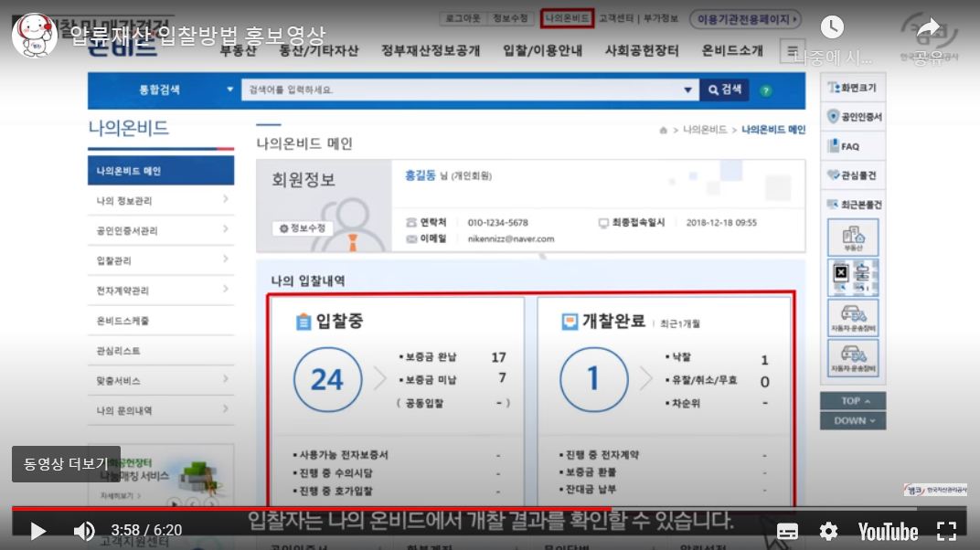Click email nikennizz@naver.com

(x=511, y=239)
